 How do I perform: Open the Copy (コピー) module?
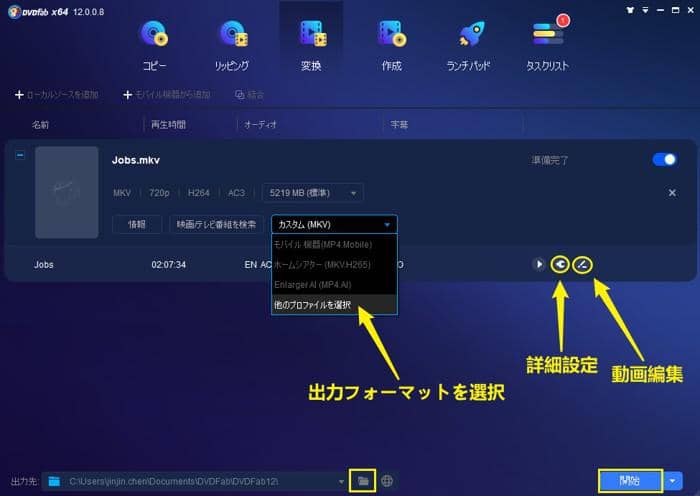154,45
